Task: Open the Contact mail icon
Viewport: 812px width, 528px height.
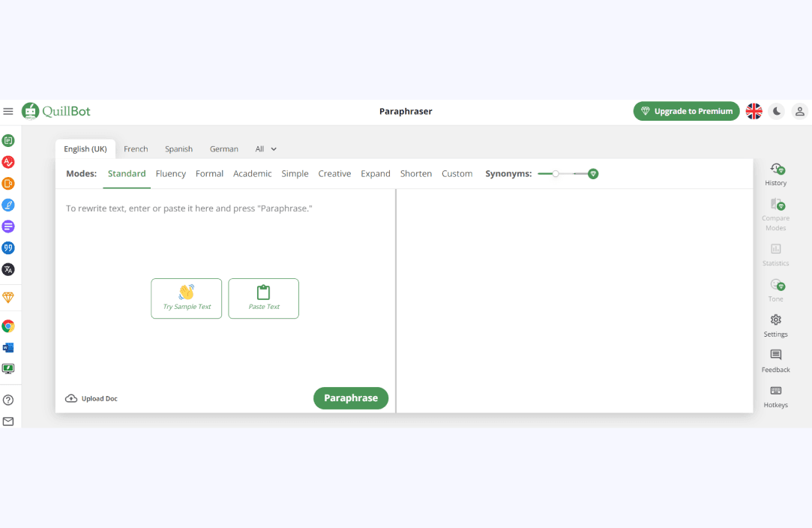Action: pos(8,421)
